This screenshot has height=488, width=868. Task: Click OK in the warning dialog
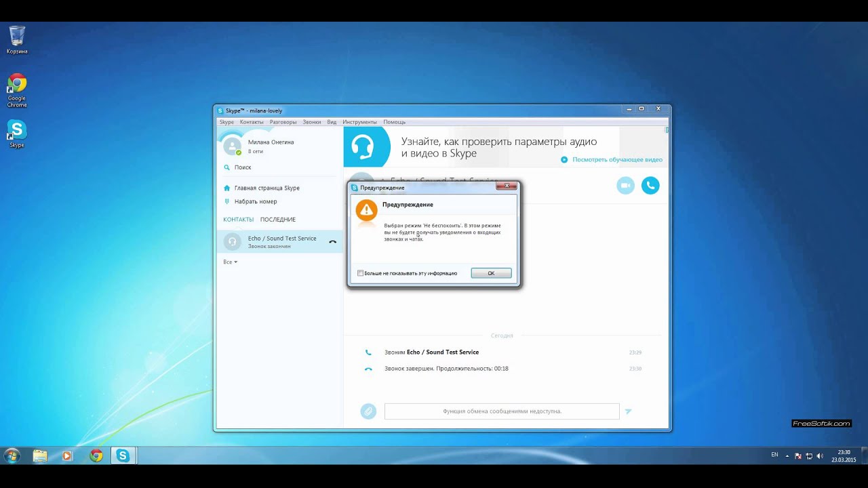[x=491, y=273]
